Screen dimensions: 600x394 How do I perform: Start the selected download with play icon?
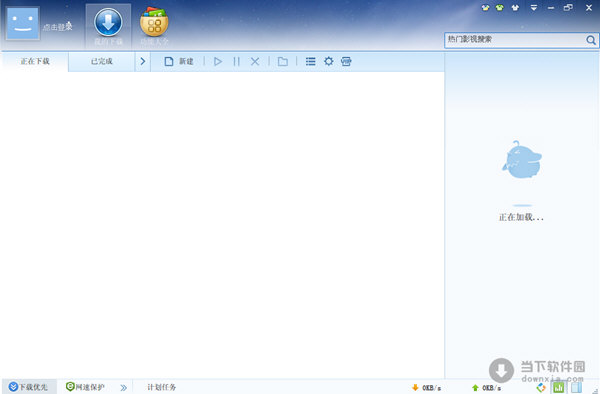(218, 62)
